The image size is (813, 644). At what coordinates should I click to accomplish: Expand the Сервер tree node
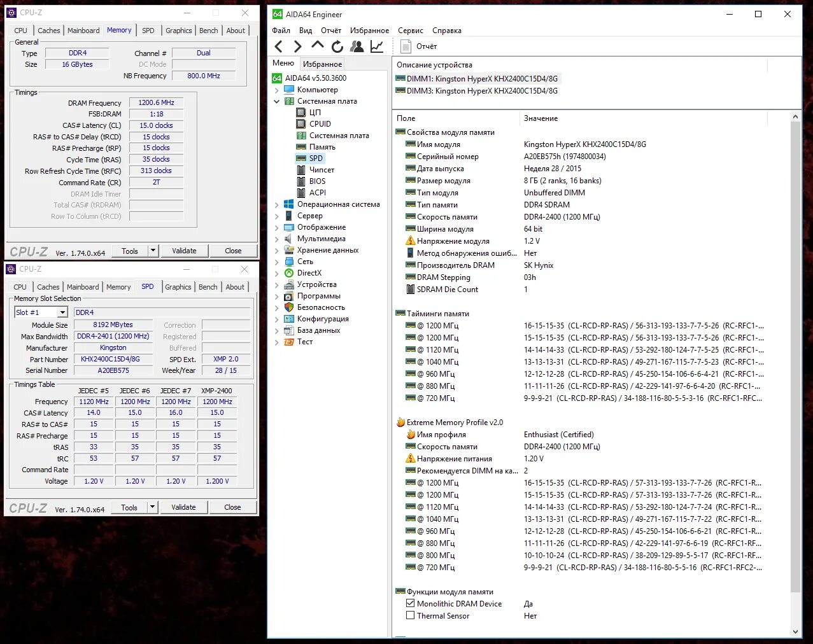[277, 216]
